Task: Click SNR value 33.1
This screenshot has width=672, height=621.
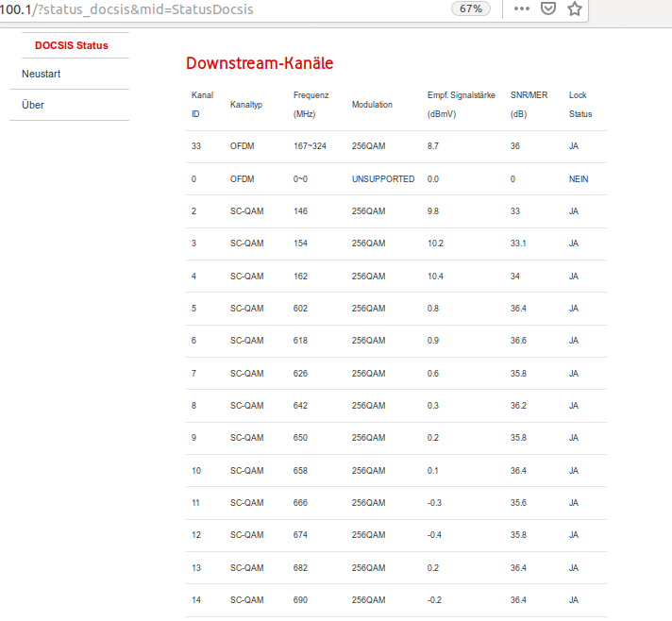Action: pyautogui.click(x=518, y=243)
